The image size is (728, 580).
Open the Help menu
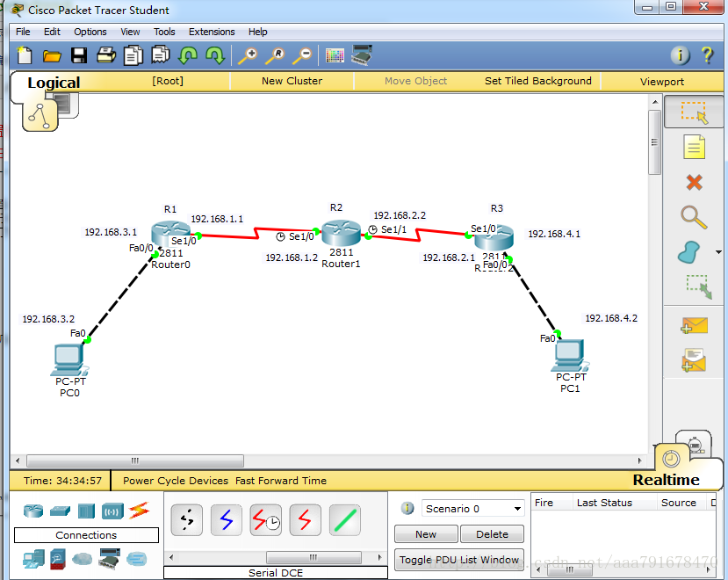click(257, 32)
